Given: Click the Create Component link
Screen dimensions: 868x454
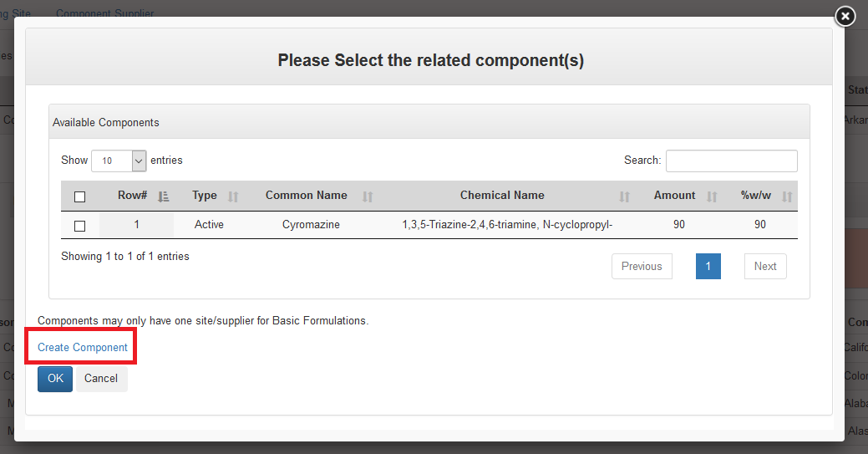Looking at the screenshot, I should tap(83, 348).
